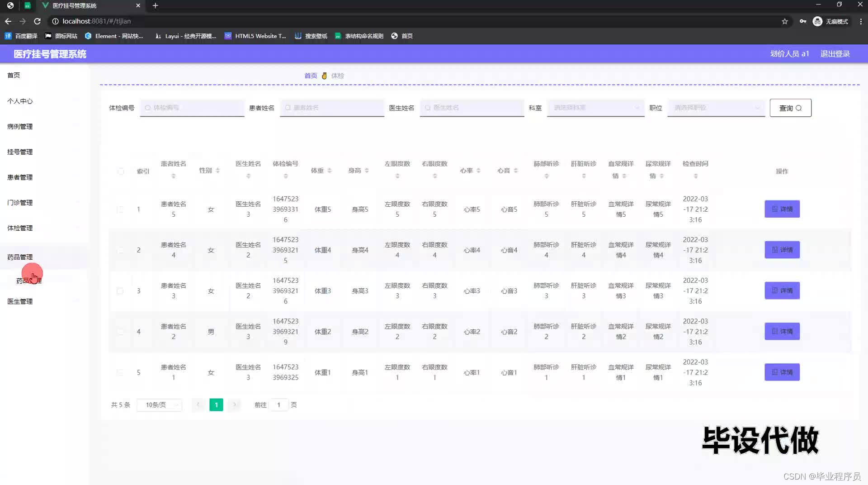This screenshot has height=485, width=868.
Task: Go to page 1 in pagination
Action: (x=216, y=405)
